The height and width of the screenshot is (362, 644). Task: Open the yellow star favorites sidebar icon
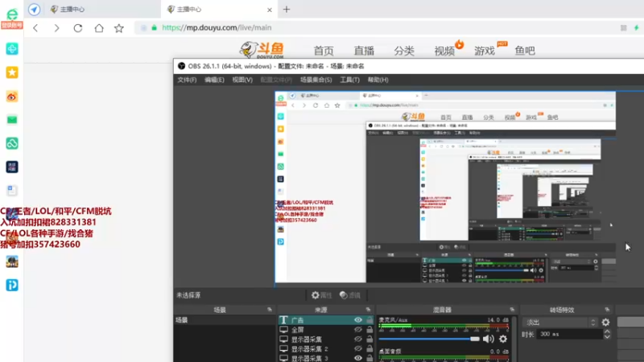(x=12, y=72)
